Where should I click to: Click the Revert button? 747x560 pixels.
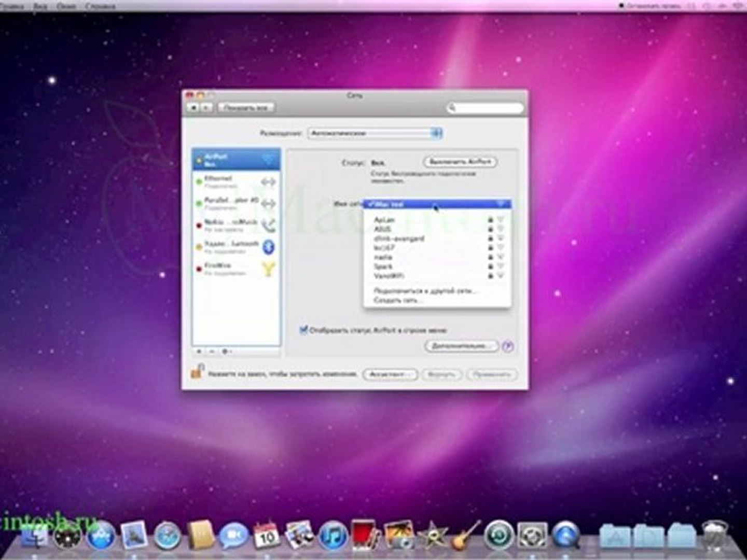click(441, 374)
